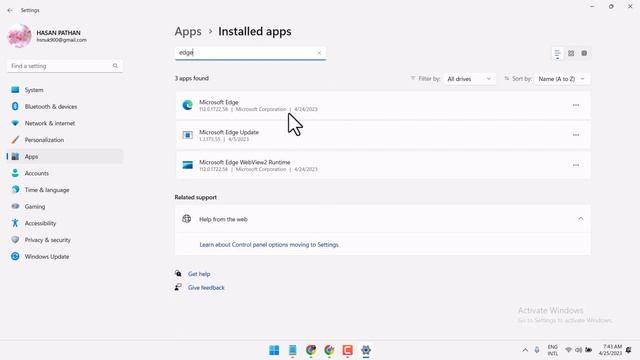
Task: Select Microsoft Edge WebView2 Runtime name text
Action: pyautogui.click(x=245, y=162)
